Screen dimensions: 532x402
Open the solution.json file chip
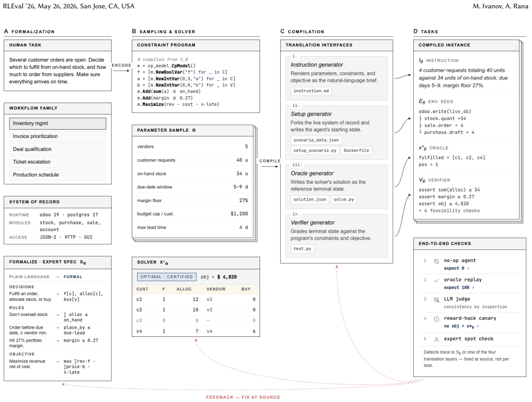[x=310, y=199]
